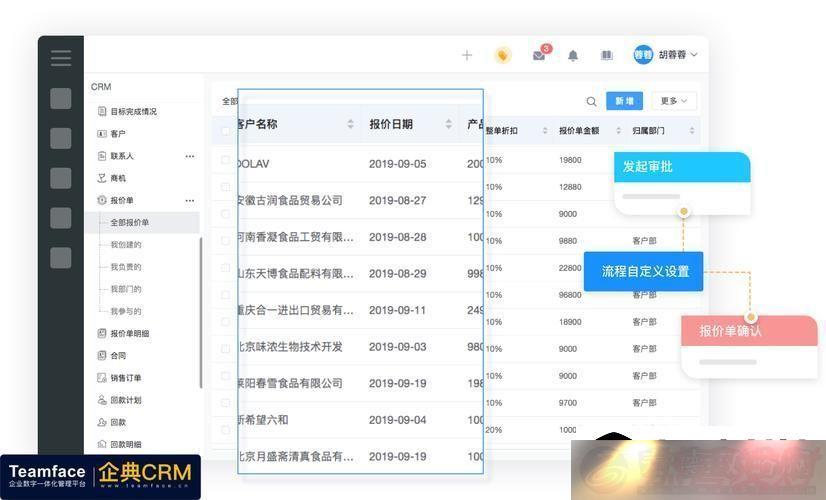Click the icon beside 客户
Screen dimensions: 826x500
[x=102, y=134]
